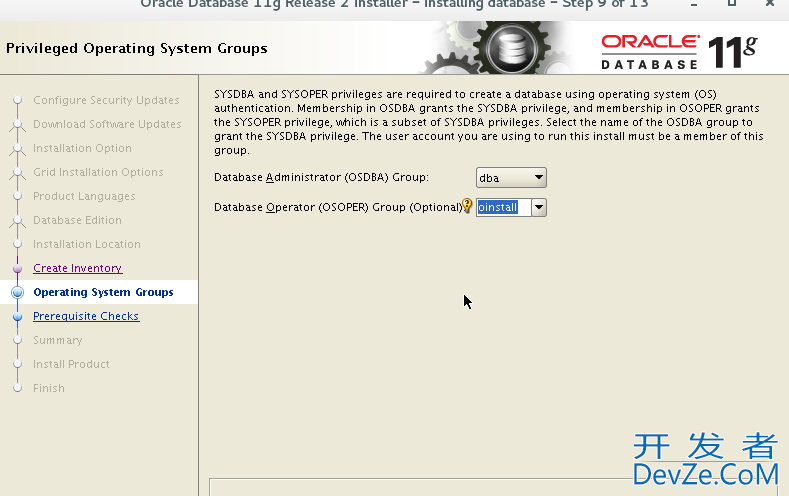Screen dimensions: 789x496
Task: Click Installation Location step
Action: (x=87, y=244)
